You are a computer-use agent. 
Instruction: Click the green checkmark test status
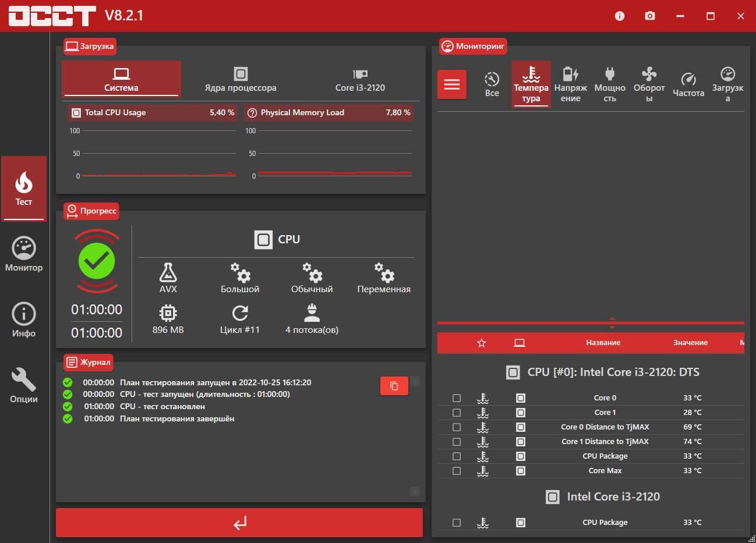pos(97,261)
